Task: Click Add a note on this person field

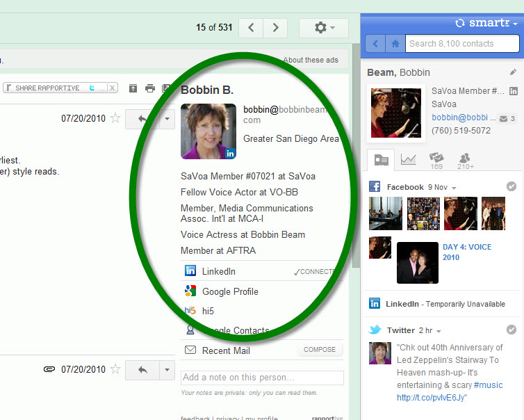Action: [x=262, y=378]
